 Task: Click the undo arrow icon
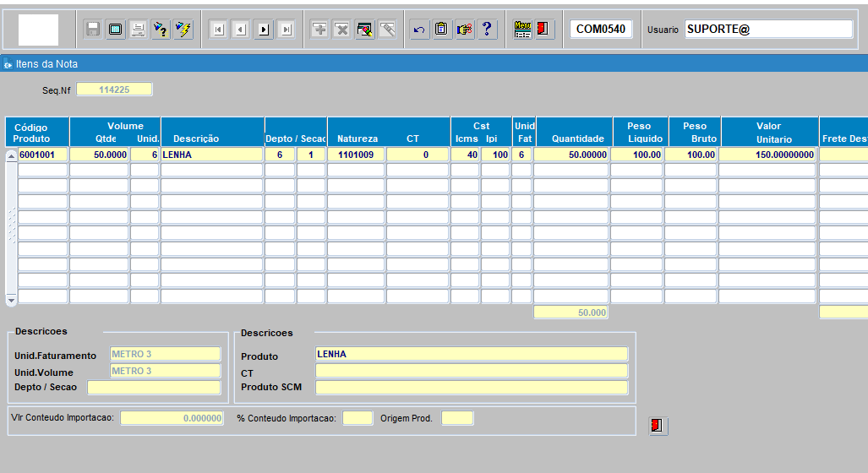tap(419, 30)
